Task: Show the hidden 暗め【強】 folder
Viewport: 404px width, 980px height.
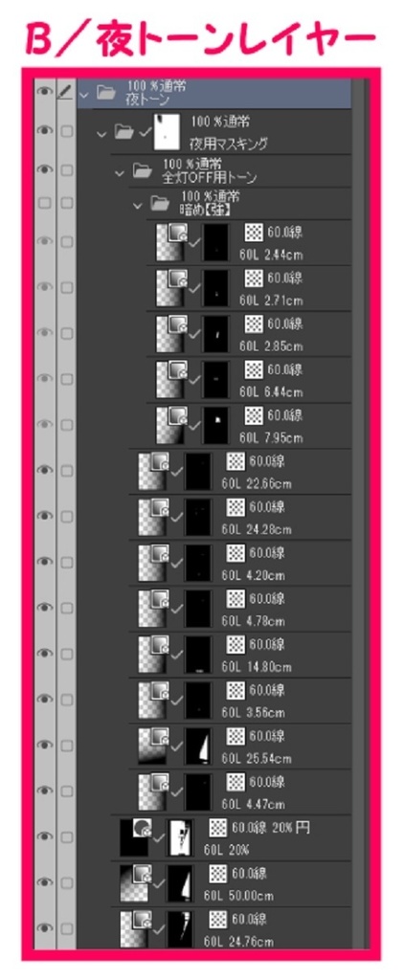Action: [x=44, y=203]
